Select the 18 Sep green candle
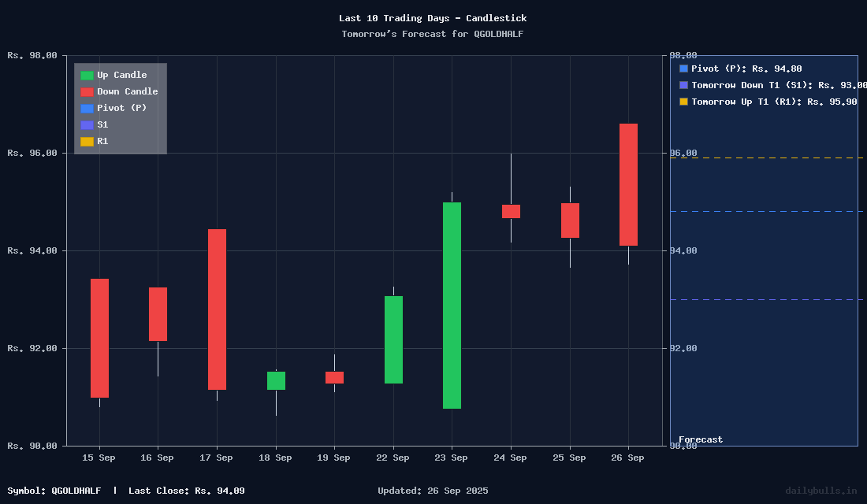This screenshot has width=867, height=504. (x=276, y=381)
